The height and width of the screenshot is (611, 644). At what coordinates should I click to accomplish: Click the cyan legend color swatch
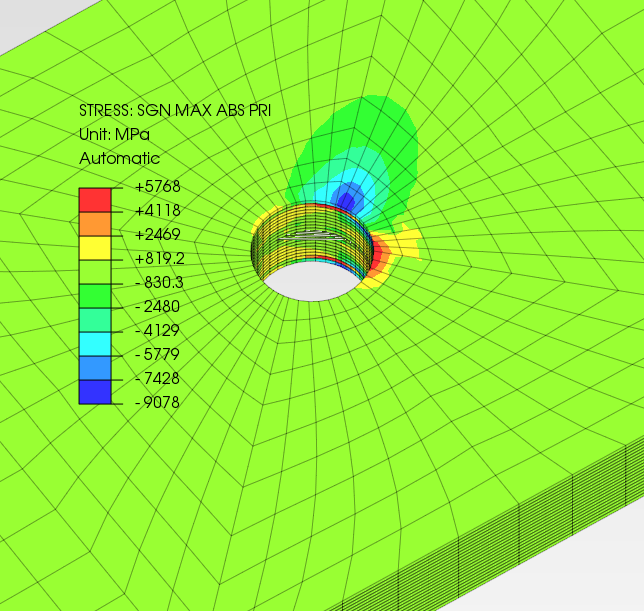pyautogui.click(x=95, y=344)
